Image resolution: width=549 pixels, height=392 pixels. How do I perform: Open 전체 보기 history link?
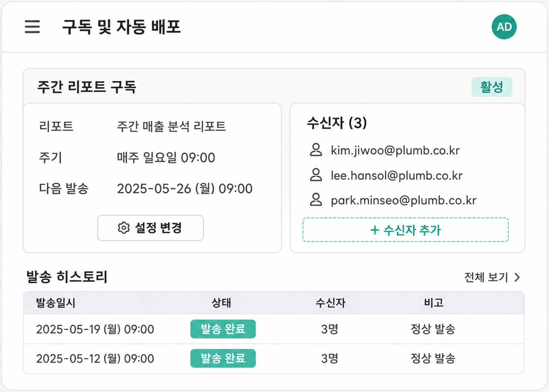(492, 277)
